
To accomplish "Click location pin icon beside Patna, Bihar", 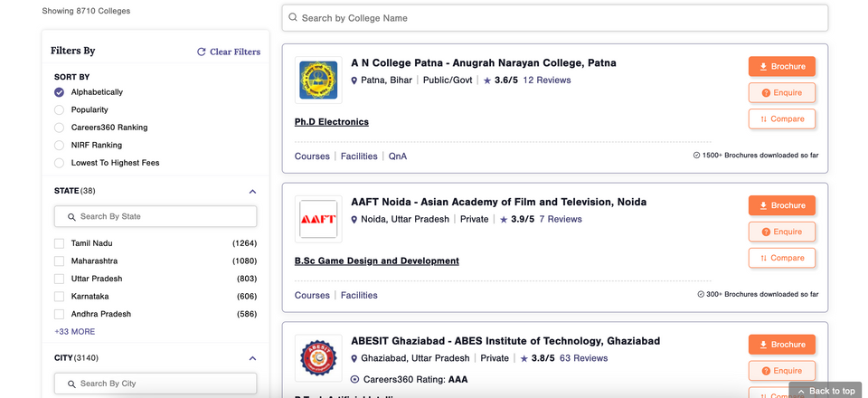I will click(354, 81).
